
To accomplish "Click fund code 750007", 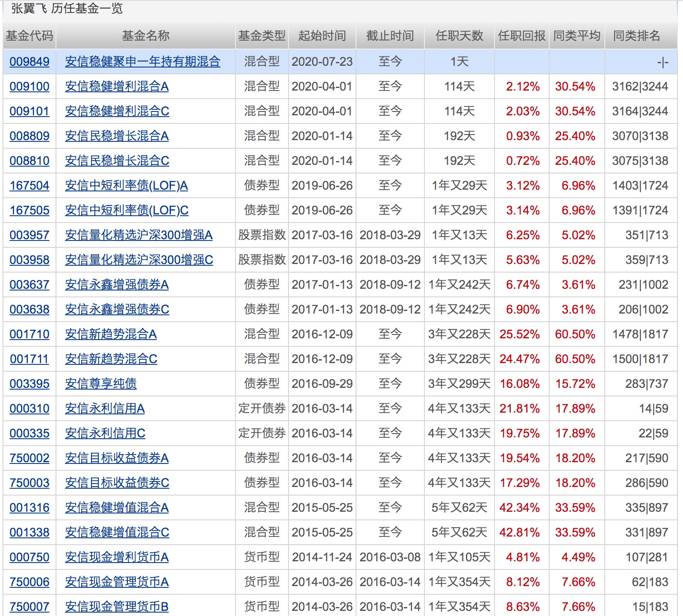I will (29, 607).
